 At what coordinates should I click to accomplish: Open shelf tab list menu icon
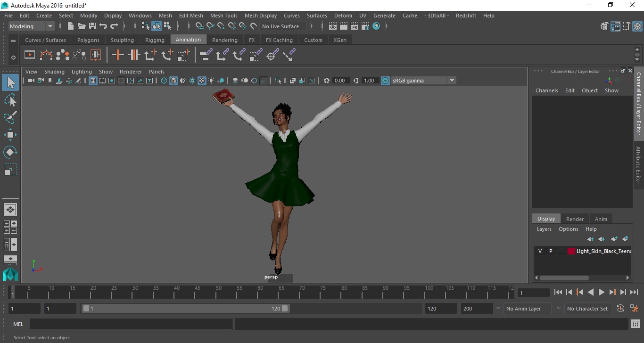click(13, 40)
